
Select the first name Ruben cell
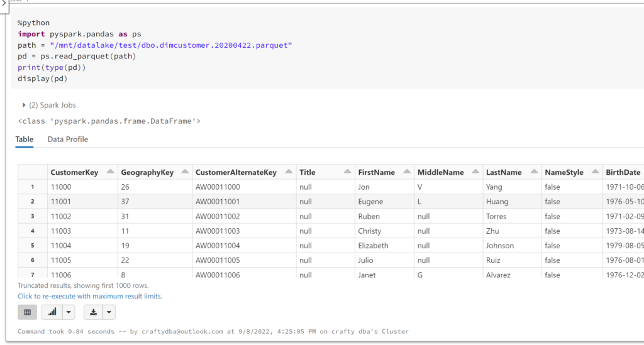[x=384, y=216]
